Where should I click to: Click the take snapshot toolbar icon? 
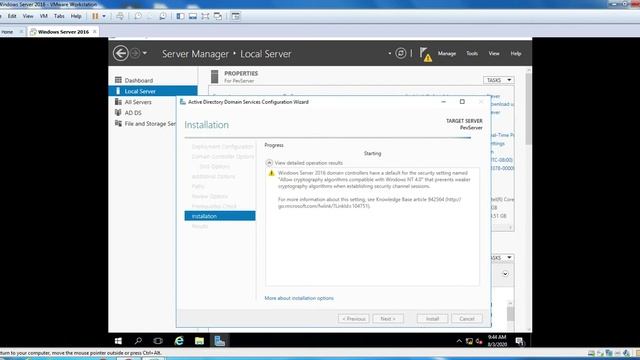138,16
